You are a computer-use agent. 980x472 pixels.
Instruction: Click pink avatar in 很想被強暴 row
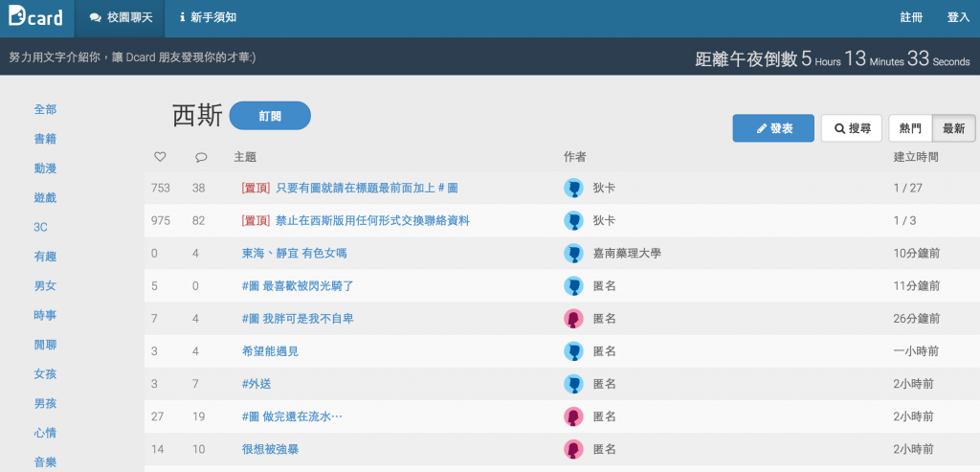click(573, 449)
